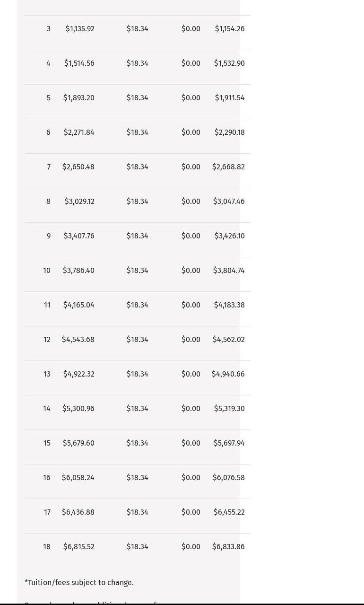Click the $6,076.58 total in row 16
The height and width of the screenshot is (605, 364).
pyautogui.click(x=229, y=478)
